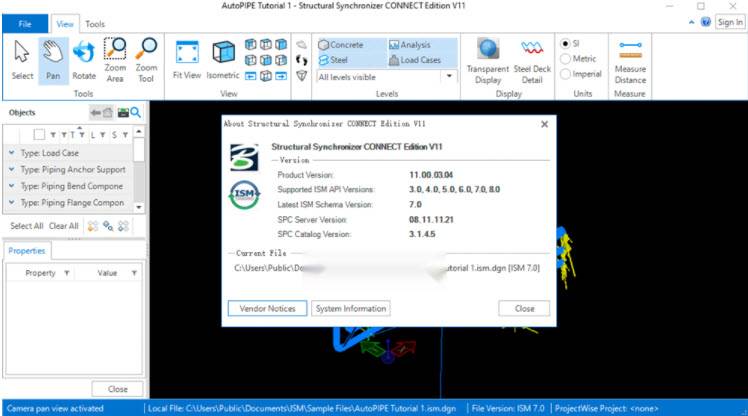Select the Imperial units radio button

point(565,74)
